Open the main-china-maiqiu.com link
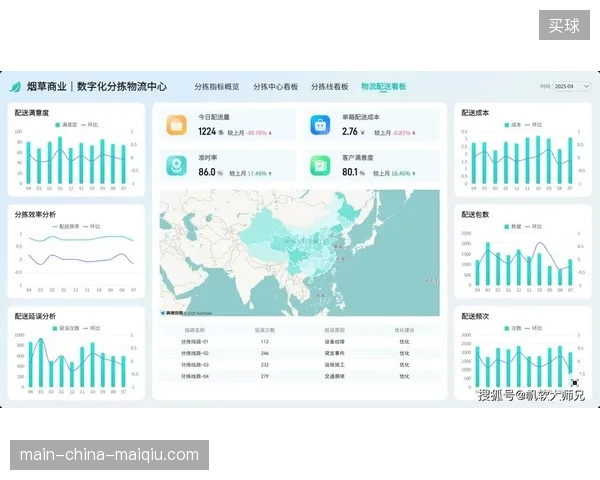600x480 pixels. click(x=109, y=455)
